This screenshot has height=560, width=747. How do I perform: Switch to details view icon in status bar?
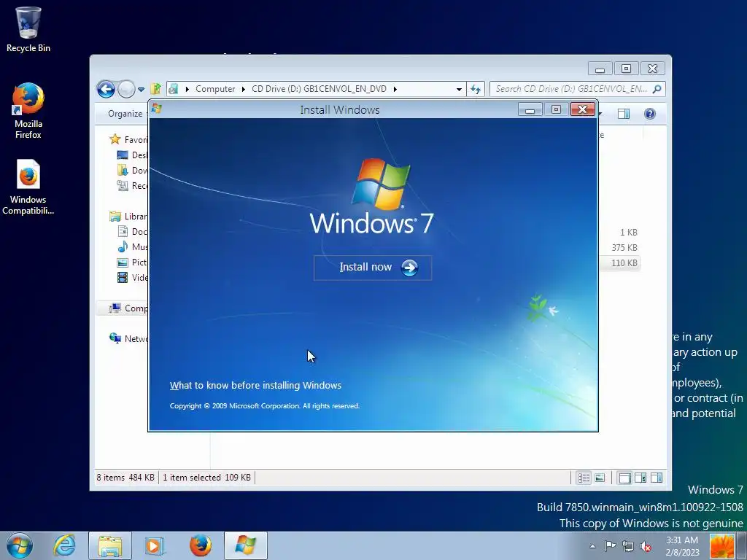click(x=584, y=478)
